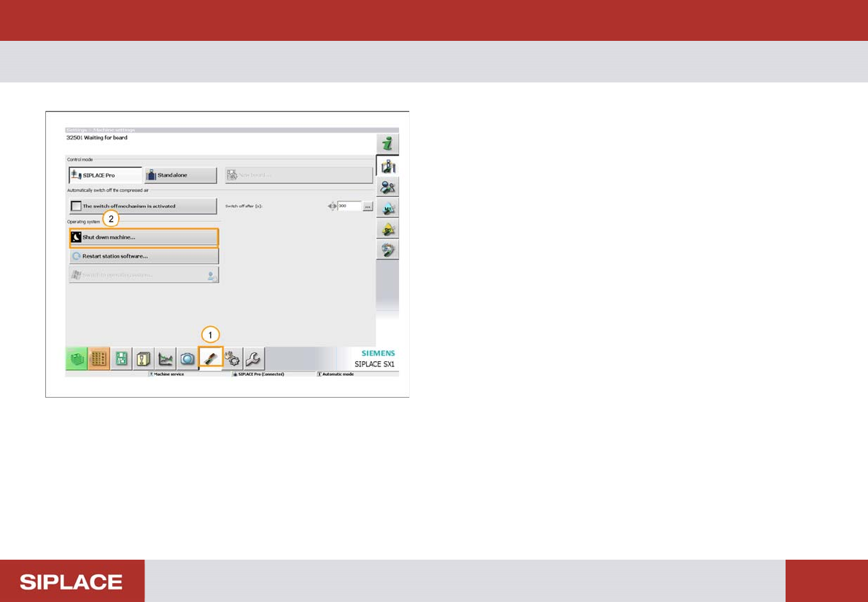Open the green board layout icon

(121, 359)
